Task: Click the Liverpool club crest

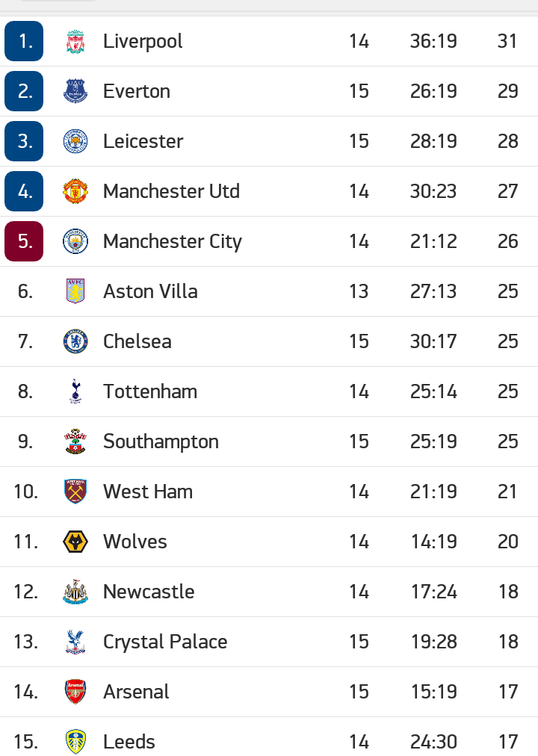Action: tap(75, 42)
